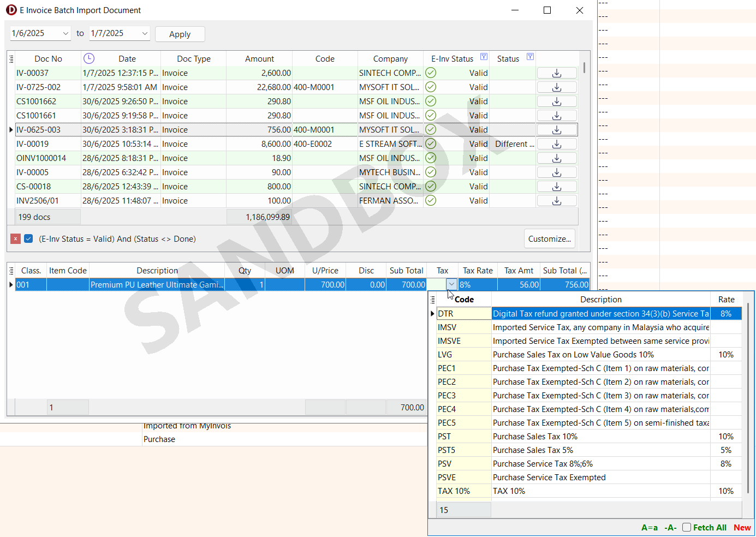Click the Customize... button
This screenshot has height=537, width=756.
549,239
